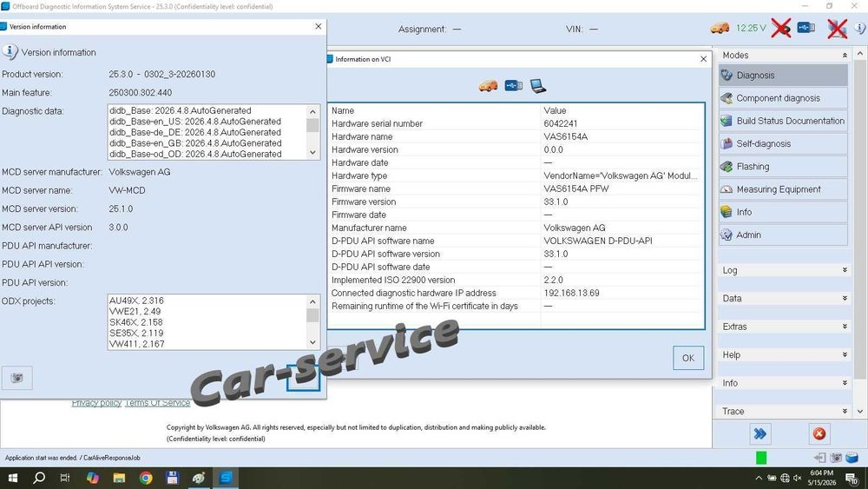Open Task View on the taskbar

click(x=65, y=478)
